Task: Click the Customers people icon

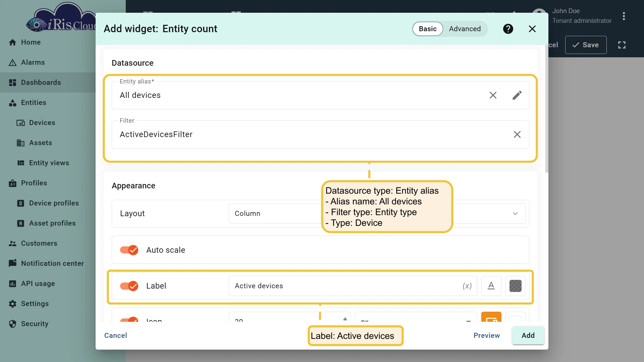Action: (13, 243)
